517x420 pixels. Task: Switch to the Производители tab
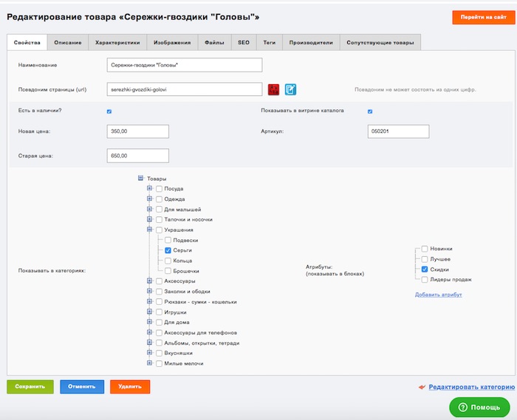point(311,43)
